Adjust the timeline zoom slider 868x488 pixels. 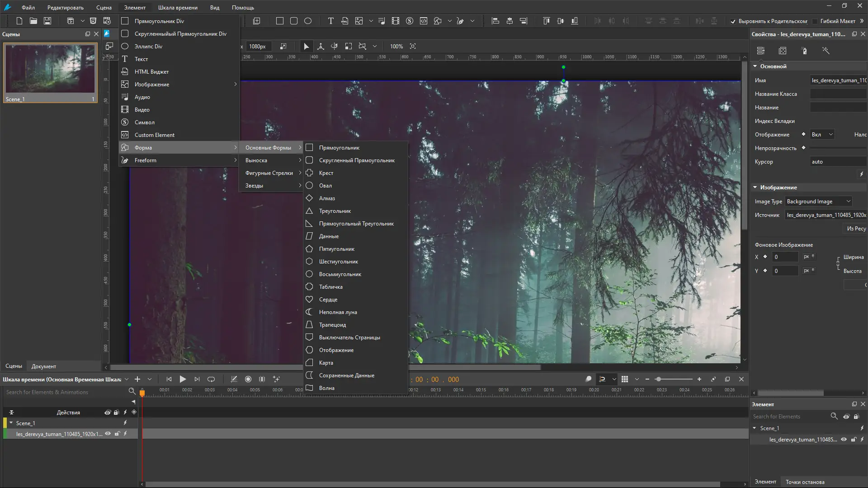(659, 379)
